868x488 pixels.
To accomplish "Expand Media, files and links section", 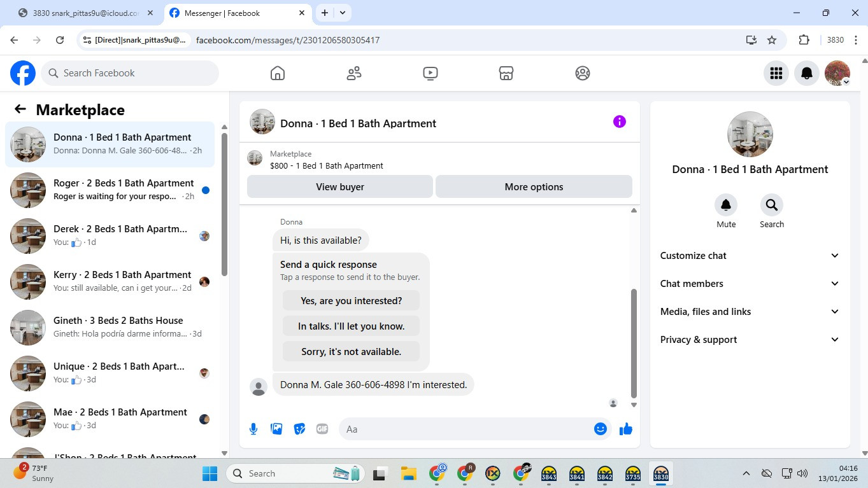I will (x=750, y=312).
